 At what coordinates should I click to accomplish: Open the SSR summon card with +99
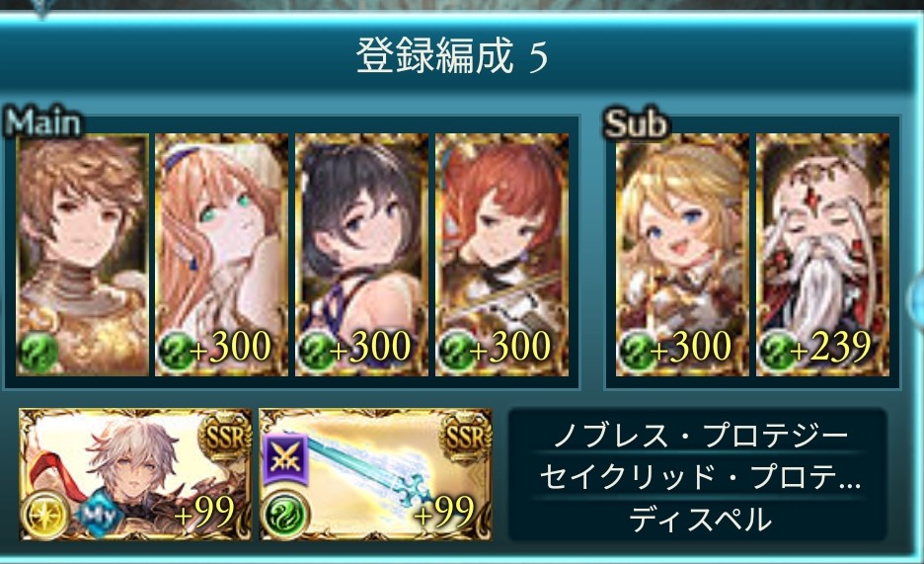point(135,474)
